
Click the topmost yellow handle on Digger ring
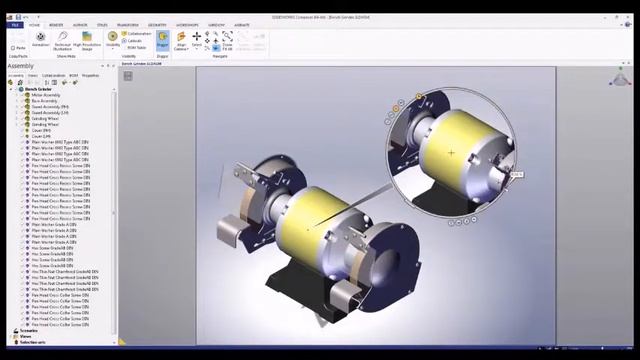click(418, 96)
